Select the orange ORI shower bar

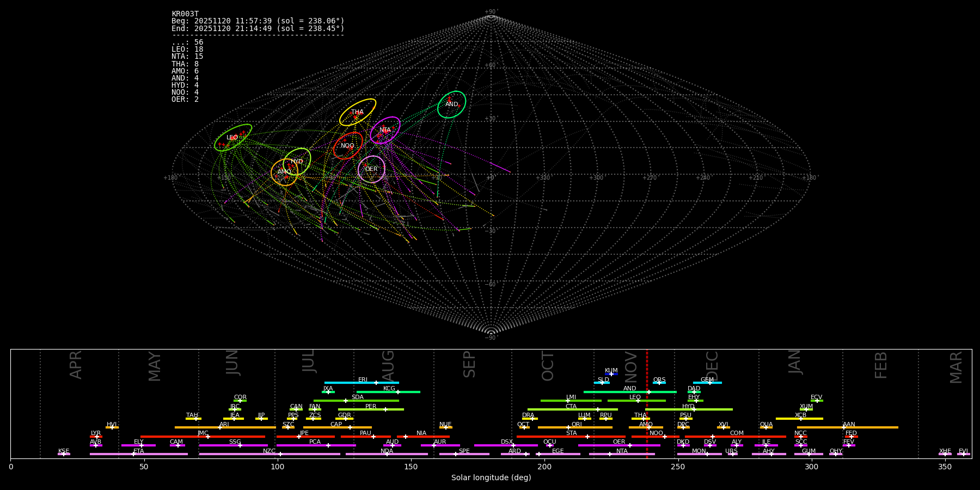click(575, 427)
